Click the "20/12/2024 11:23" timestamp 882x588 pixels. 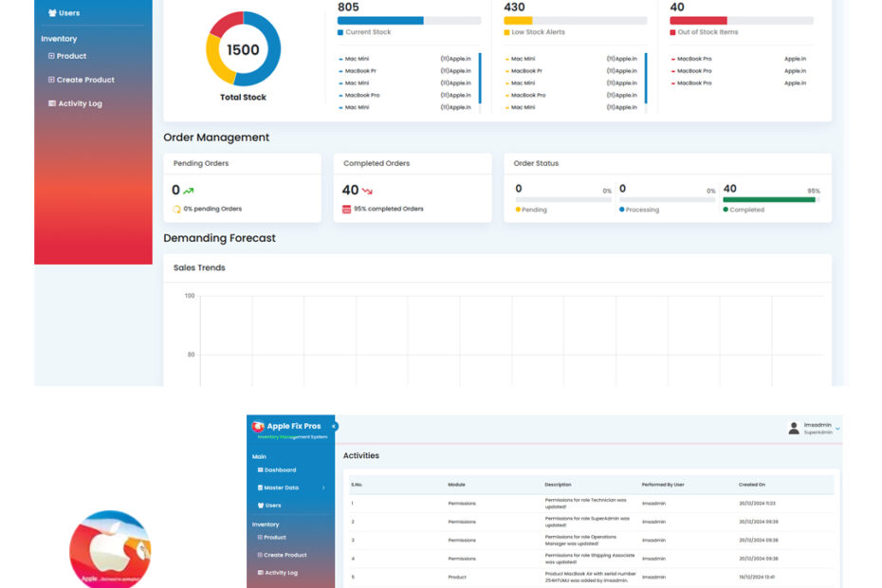click(x=757, y=504)
